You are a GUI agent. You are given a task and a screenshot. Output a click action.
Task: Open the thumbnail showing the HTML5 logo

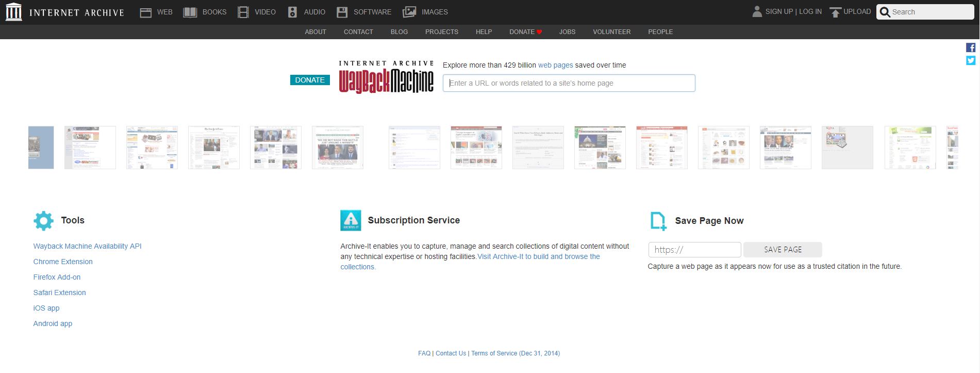910,148
